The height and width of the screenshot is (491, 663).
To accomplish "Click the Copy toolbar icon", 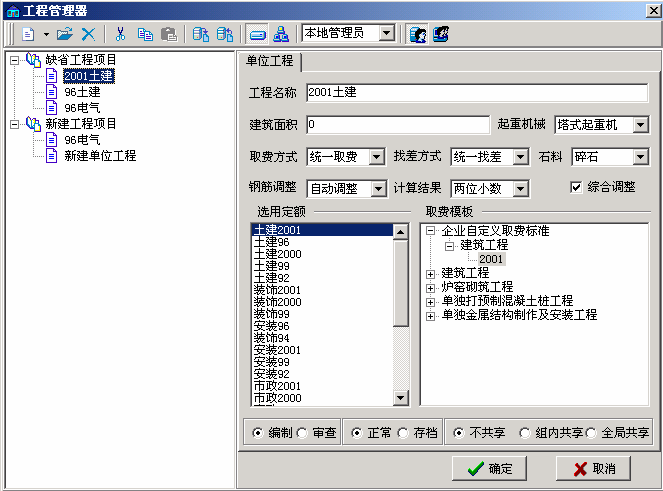I will pyautogui.click(x=145, y=34).
